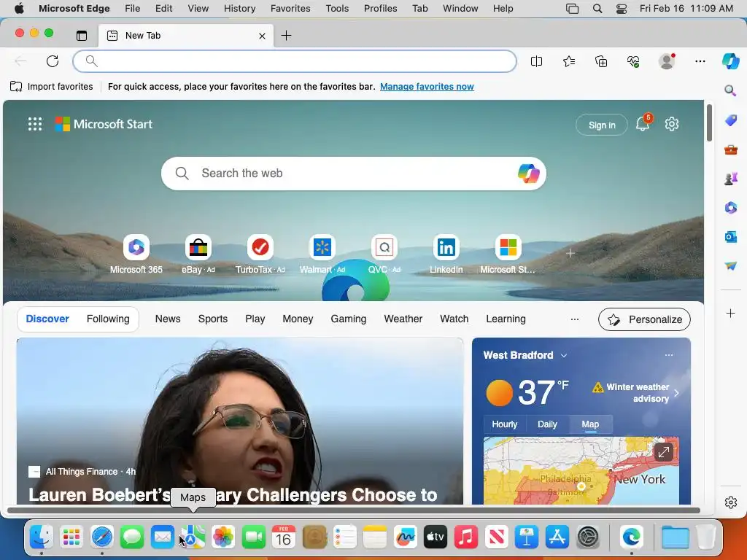Open the Profiles menu in menu bar
747x560 pixels.
(380, 9)
